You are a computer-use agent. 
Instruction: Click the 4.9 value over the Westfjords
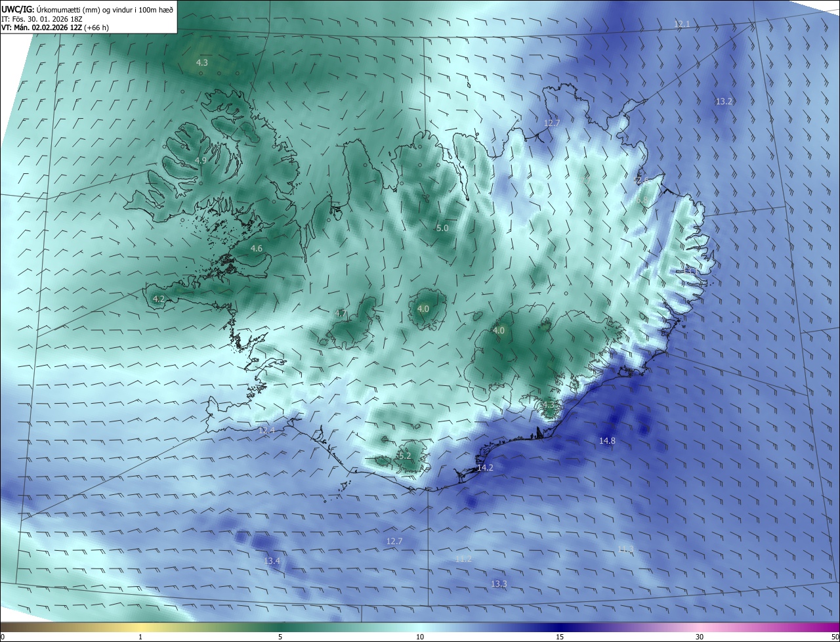point(201,160)
